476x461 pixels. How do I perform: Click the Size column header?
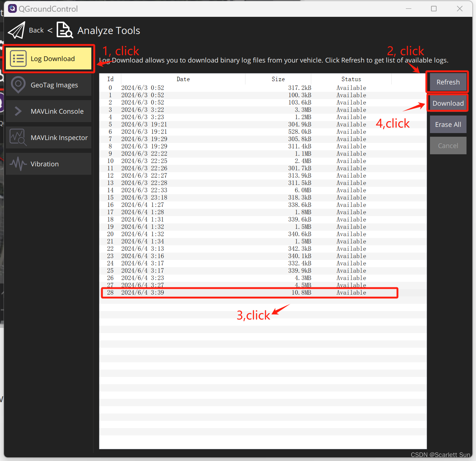click(x=278, y=79)
